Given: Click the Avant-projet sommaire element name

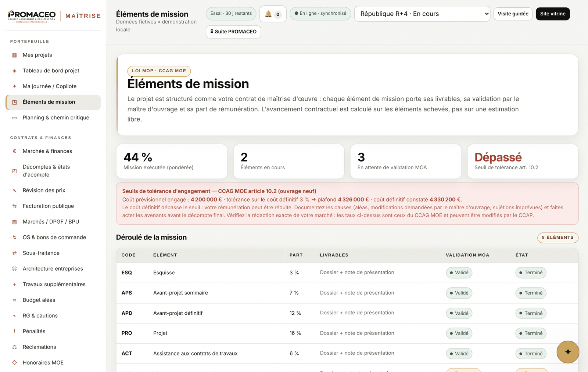Looking at the screenshot, I should pyautogui.click(x=180, y=293).
